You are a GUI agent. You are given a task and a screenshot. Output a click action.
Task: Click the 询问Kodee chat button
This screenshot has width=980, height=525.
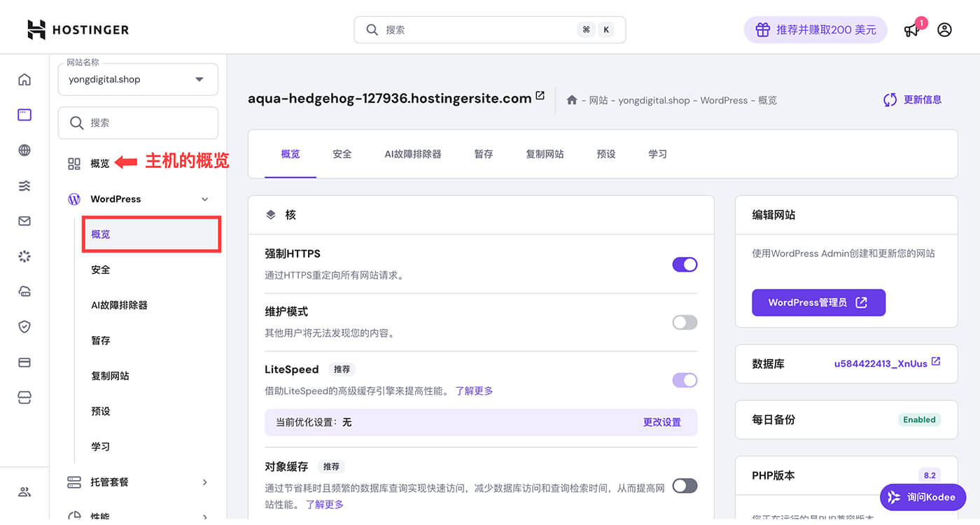click(923, 497)
